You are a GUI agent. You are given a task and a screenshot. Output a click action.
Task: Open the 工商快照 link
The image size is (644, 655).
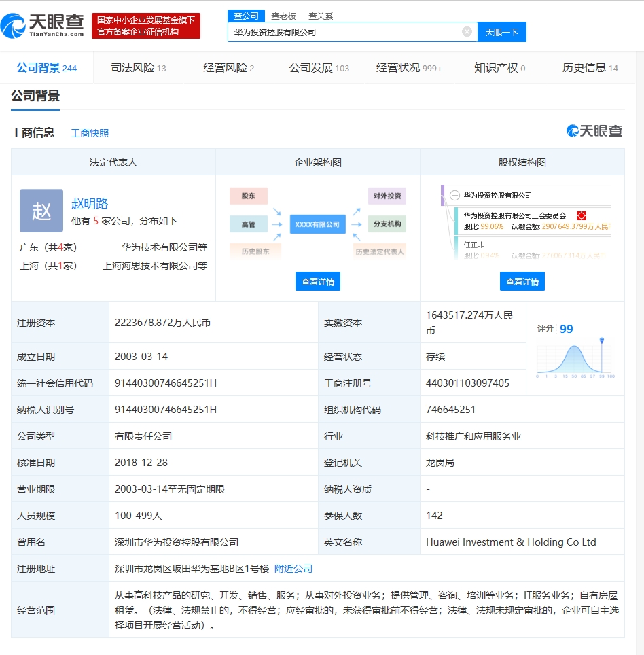coord(90,133)
